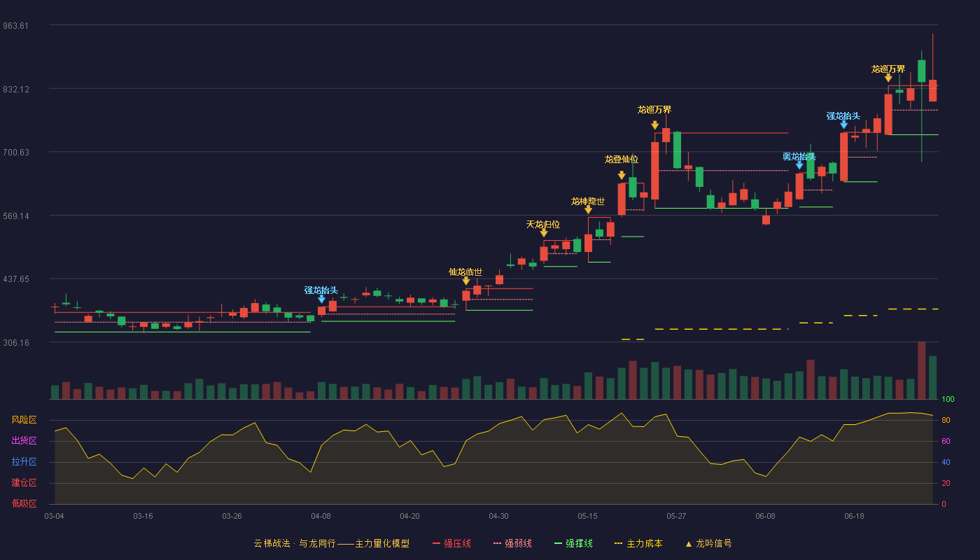Click the most recent 龙巡万界 label
This screenshot has height=560, width=980.
pos(888,69)
